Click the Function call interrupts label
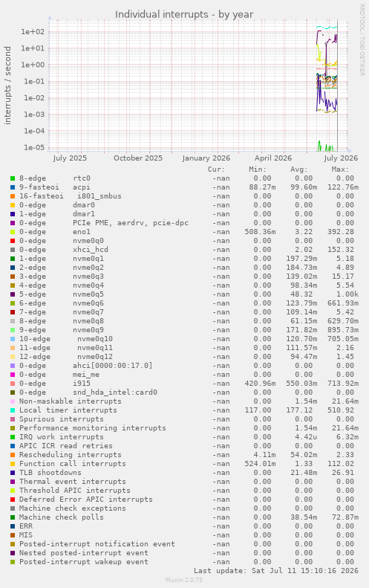Viewport: 369px width, 588px height. [x=73, y=464]
